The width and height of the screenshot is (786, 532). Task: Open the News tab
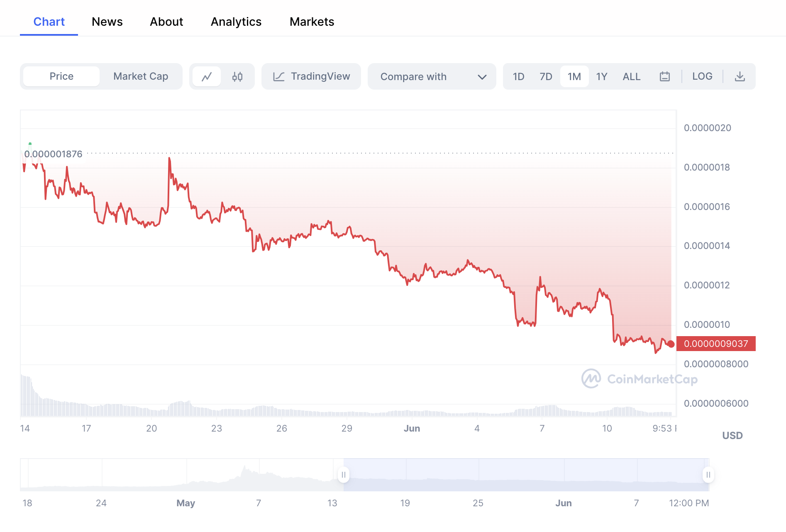coord(107,22)
